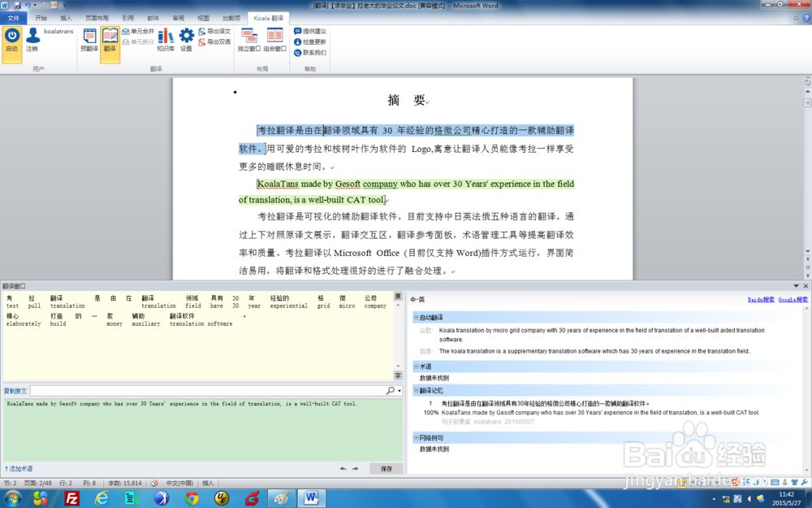Click the next segment arrow near 保存

(356, 469)
